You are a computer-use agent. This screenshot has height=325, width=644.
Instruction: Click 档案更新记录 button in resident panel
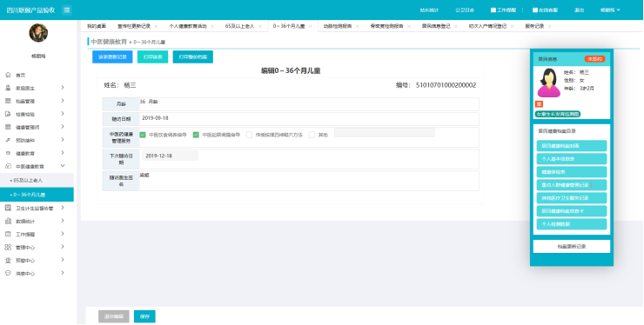pyautogui.click(x=572, y=247)
